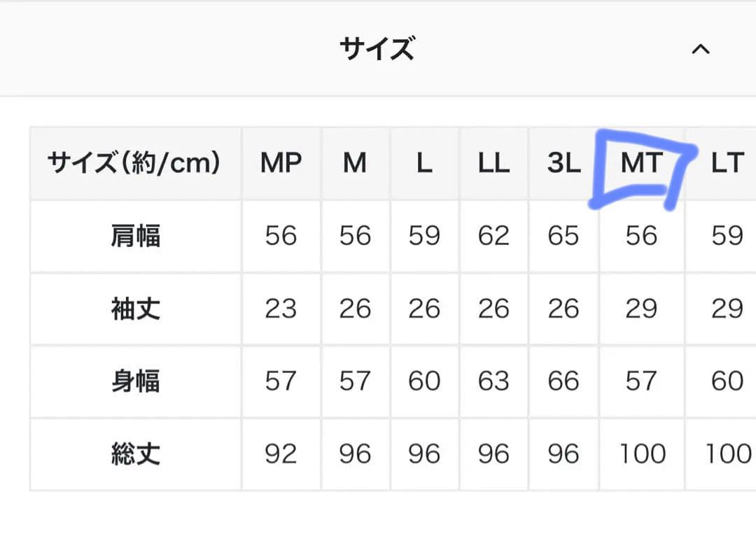Click the circled MT size header

641,163
